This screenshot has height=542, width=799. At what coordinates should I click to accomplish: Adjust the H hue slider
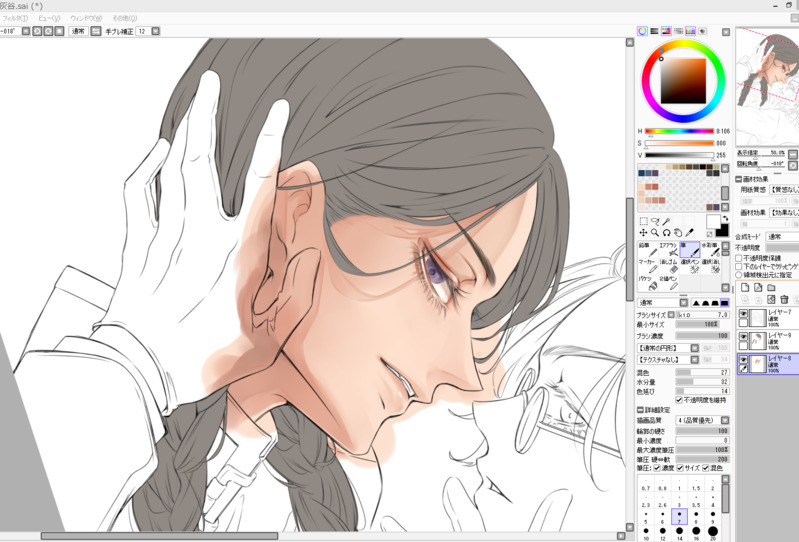click(x=679, y=131)
